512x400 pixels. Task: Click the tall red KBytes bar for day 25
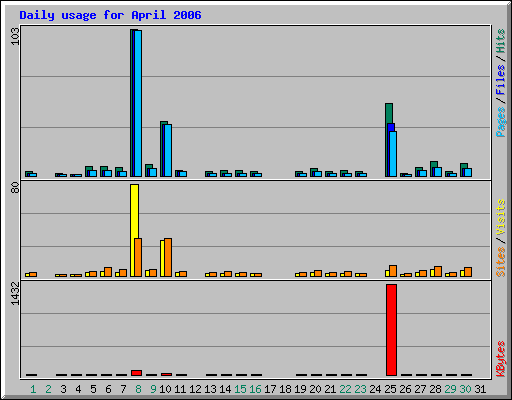click(x=391, y=330)
